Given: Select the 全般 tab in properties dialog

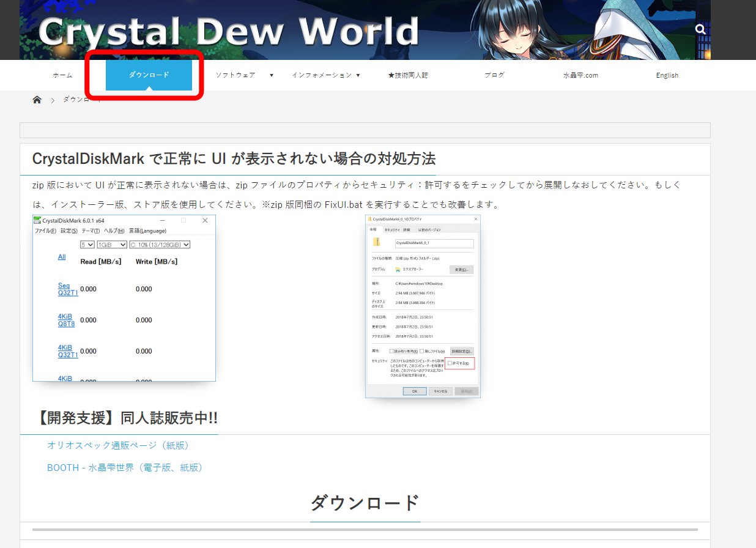Looking at the screenshot, I should [x=374, y=229].
